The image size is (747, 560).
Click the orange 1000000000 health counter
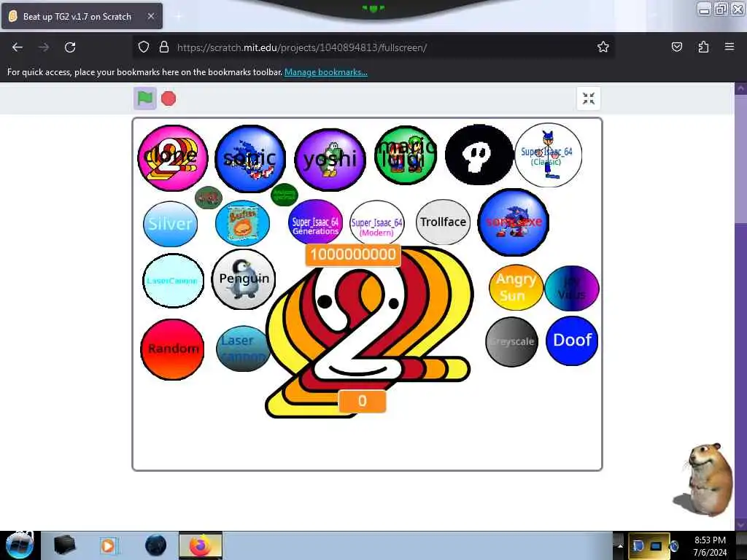point(353,254)
